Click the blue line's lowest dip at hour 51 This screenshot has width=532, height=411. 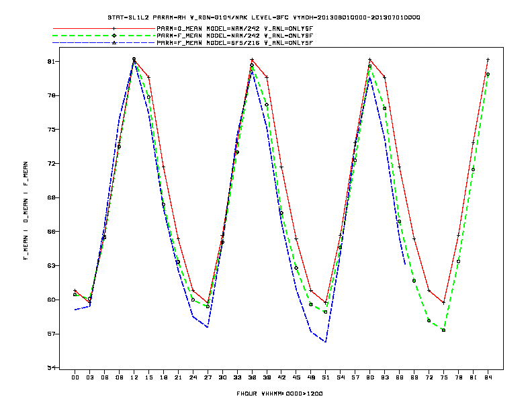tap(326, 342)
